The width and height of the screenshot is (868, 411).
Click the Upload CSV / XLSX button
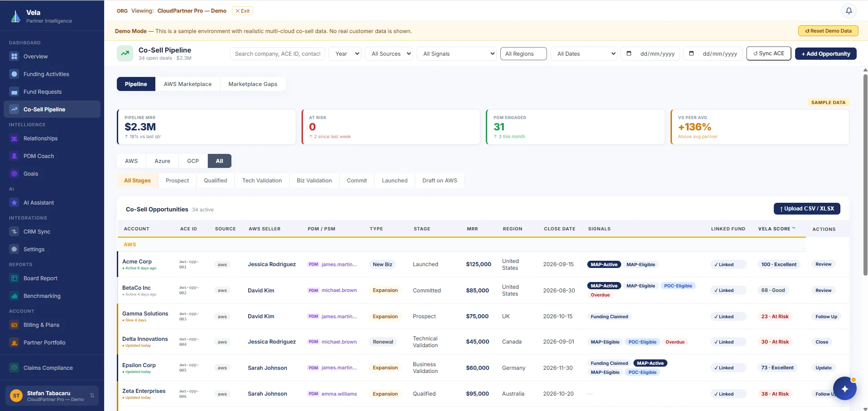807,209
